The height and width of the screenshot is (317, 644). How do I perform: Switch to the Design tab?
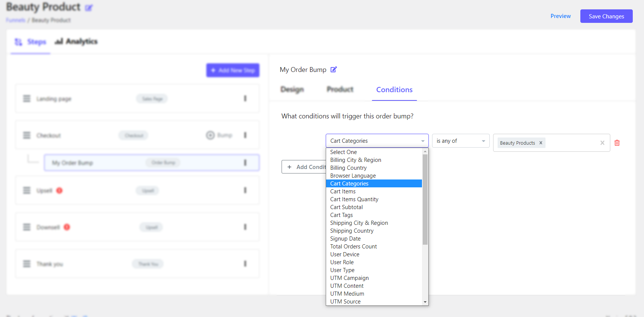tap(292, 90)
